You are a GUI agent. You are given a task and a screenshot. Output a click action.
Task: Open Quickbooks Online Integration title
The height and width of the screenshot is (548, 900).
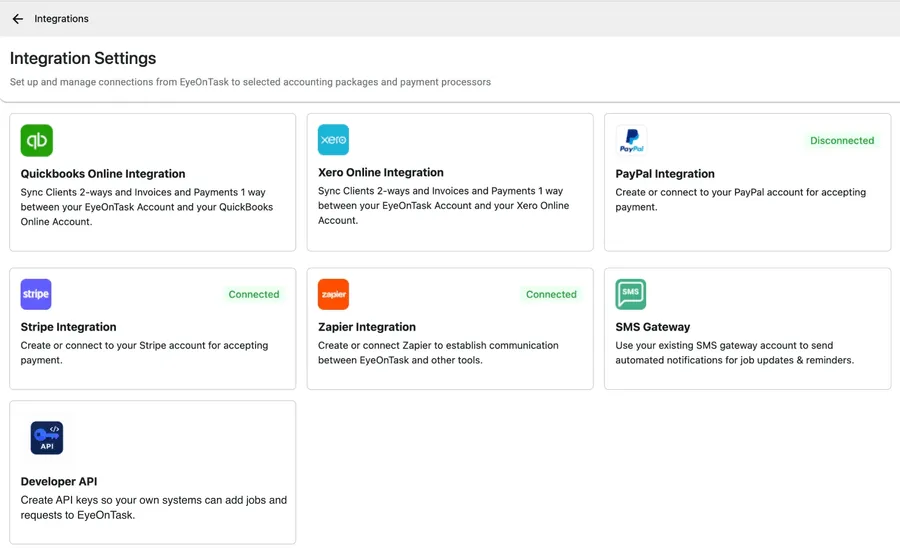pos(103,174)
